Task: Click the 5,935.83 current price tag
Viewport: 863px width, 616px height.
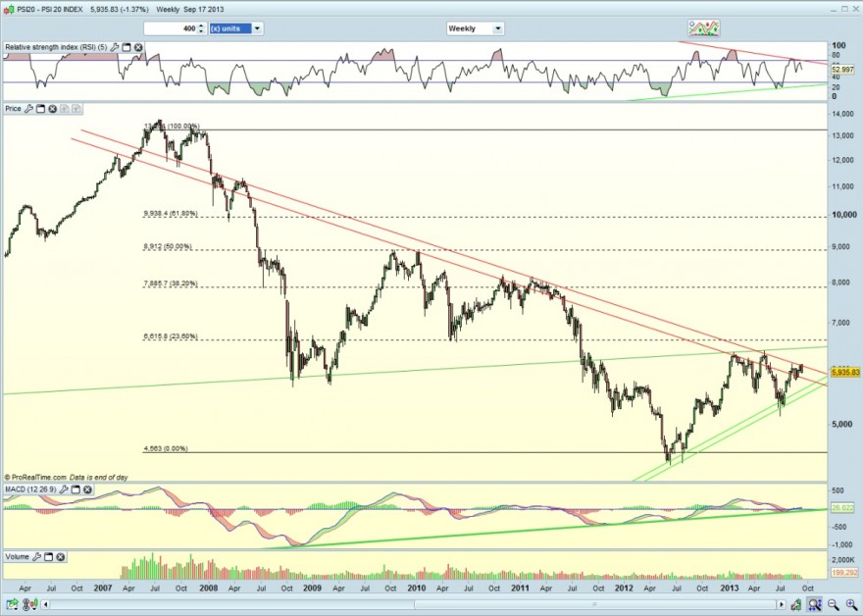Action: point(845,373)
